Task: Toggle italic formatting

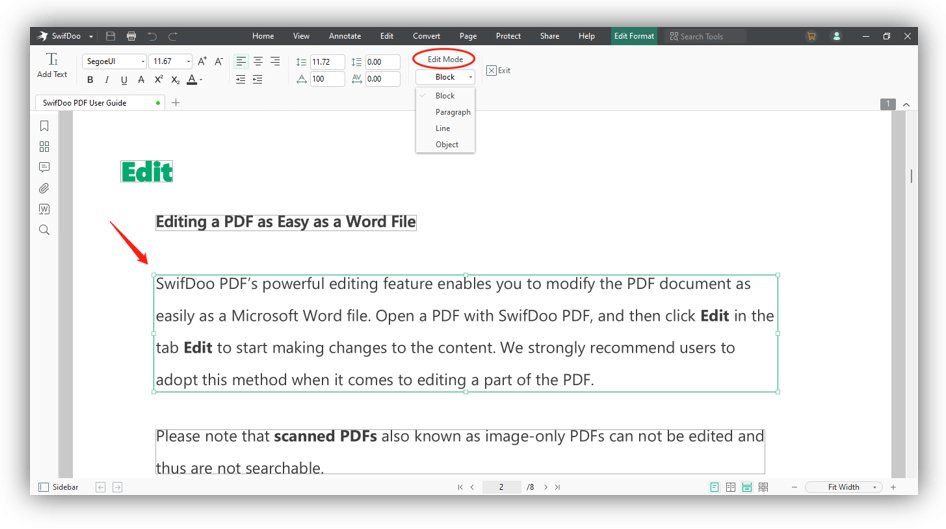Action: (107, 80)
